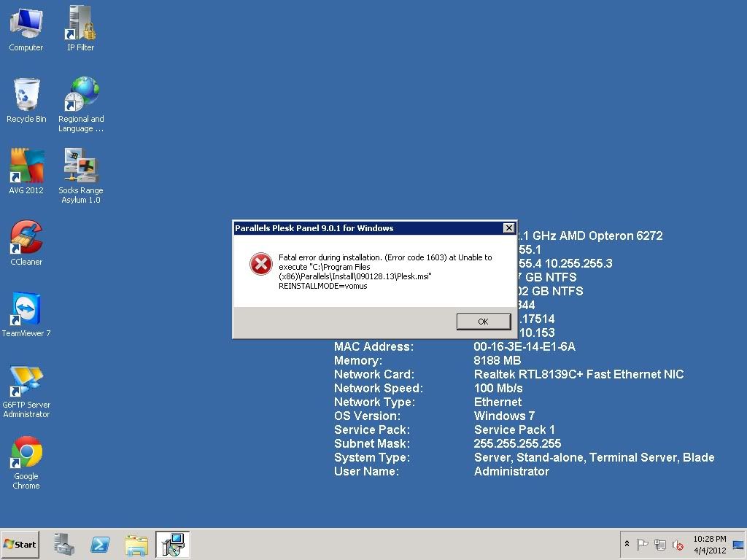Select the IP Filter shortcut
The width and height of the screenshot is (747, 560).
click(x=80, y=28)
